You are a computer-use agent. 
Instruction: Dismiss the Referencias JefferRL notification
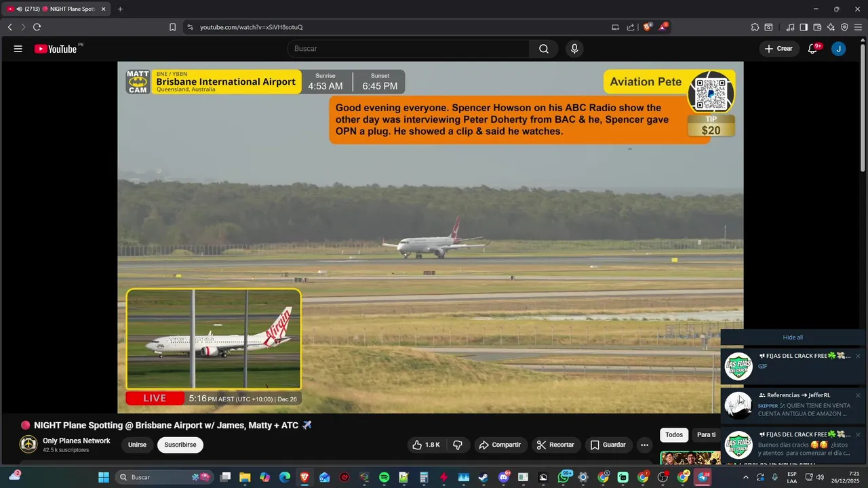(858, 395)
